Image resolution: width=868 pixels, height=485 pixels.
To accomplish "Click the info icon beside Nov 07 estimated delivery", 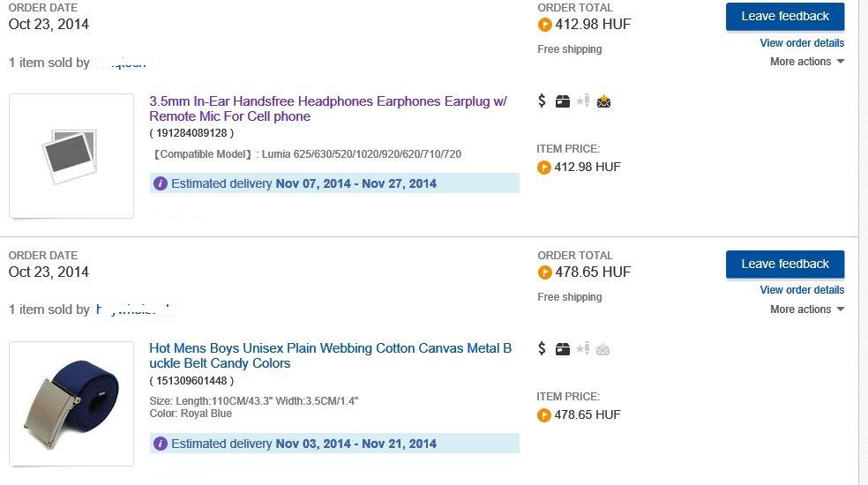I will pos(161,183).
